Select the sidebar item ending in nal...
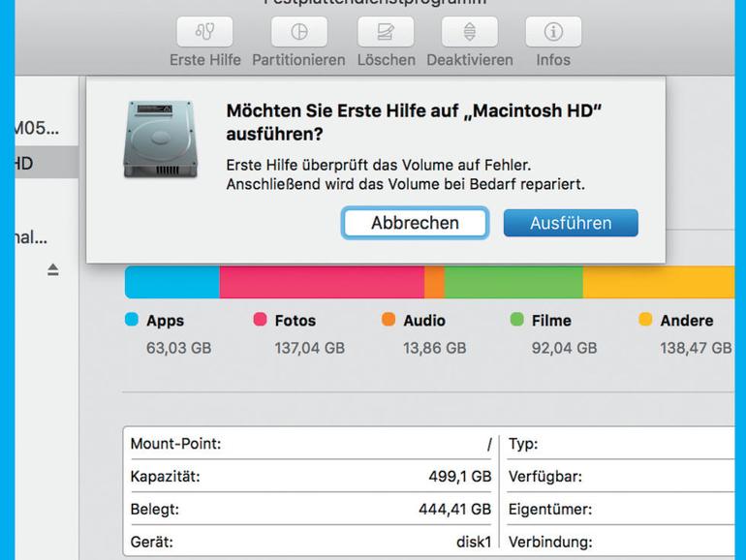Screen dimensions: 746x560 click(31, 236)
